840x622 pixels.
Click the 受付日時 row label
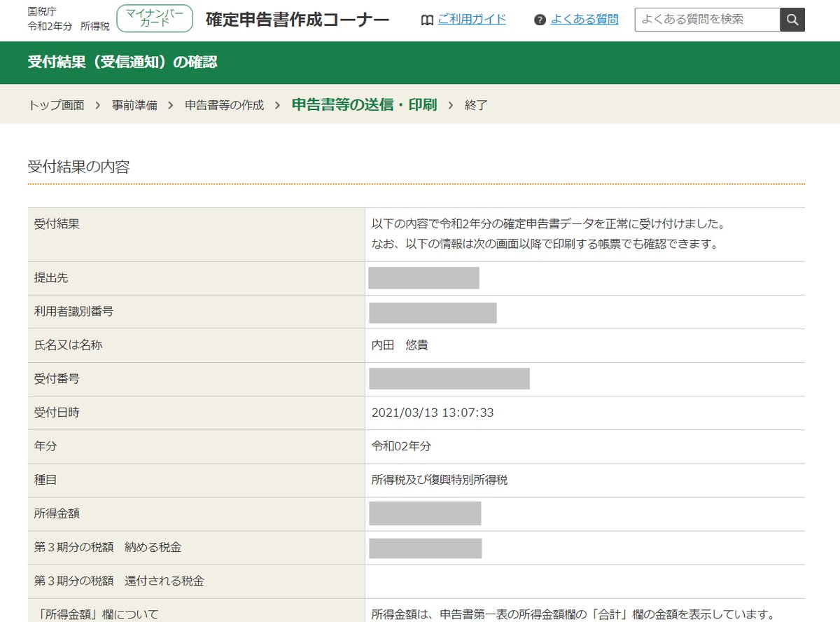tap(57, 413)
